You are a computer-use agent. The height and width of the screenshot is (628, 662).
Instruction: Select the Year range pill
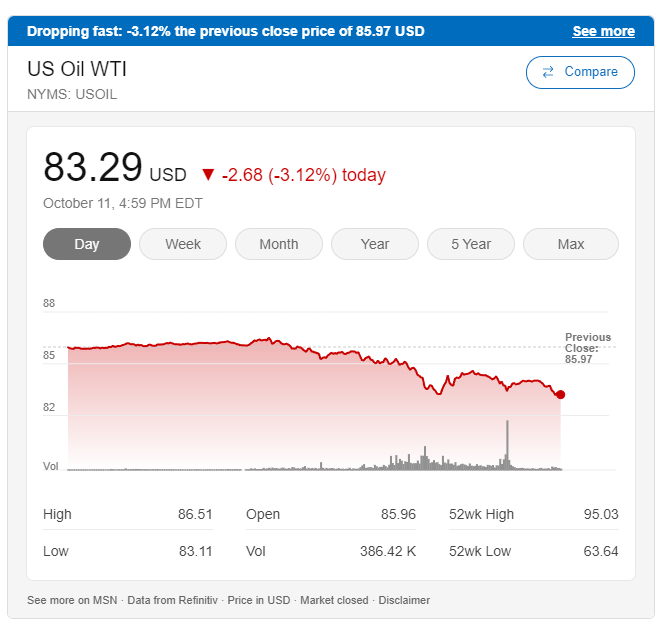[x=375, y=244]
